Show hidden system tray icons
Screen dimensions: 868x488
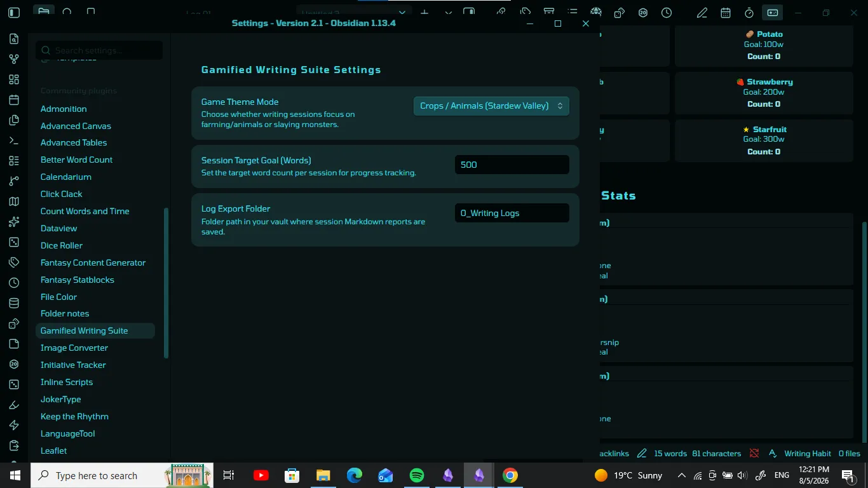[x=681, y=475]
